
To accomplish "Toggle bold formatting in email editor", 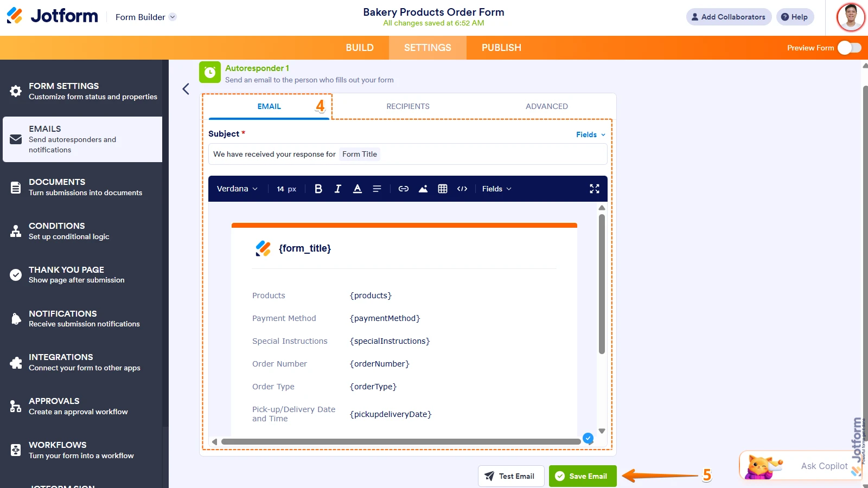I will coord(318,189).
